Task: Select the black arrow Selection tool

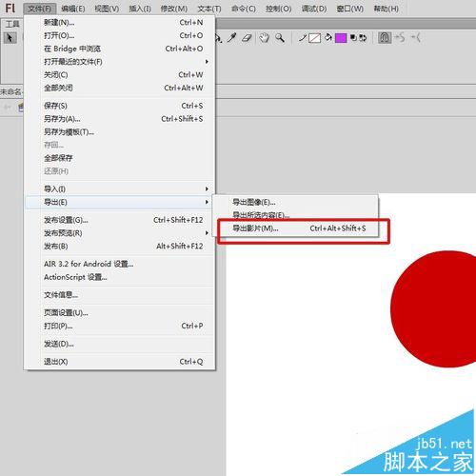Action: [x=10, y=38]
